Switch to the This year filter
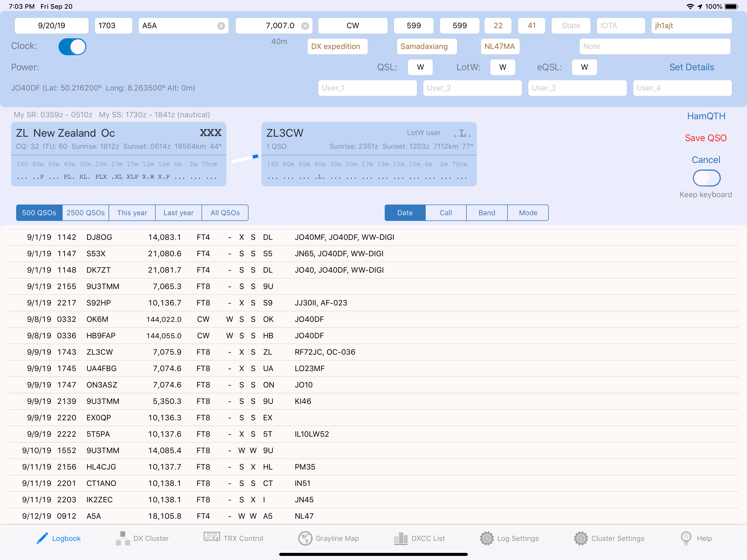 click(x=132, y=213)
